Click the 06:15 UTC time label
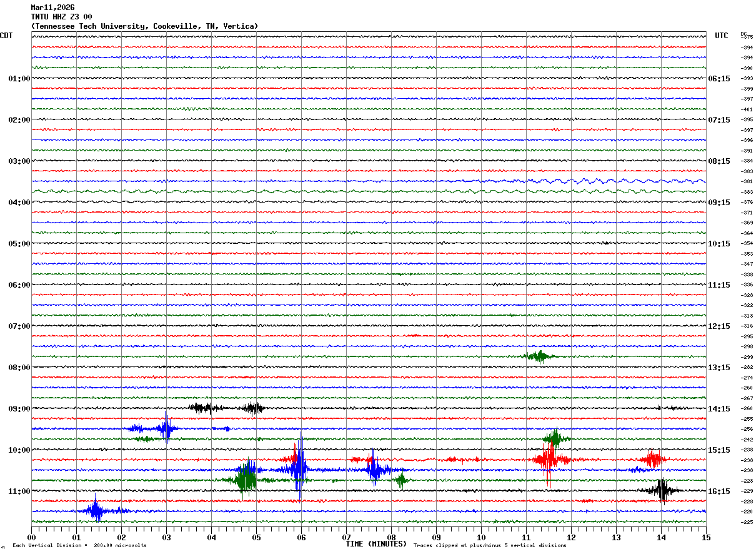 pos(719,79)
